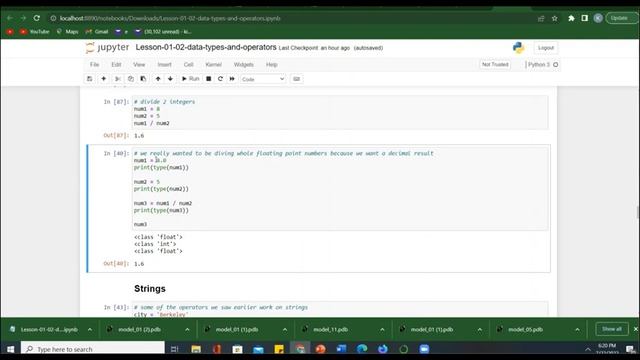Go back in browser history
The width and height of the screenshot is (640, 360).
(x=10, y=18)
